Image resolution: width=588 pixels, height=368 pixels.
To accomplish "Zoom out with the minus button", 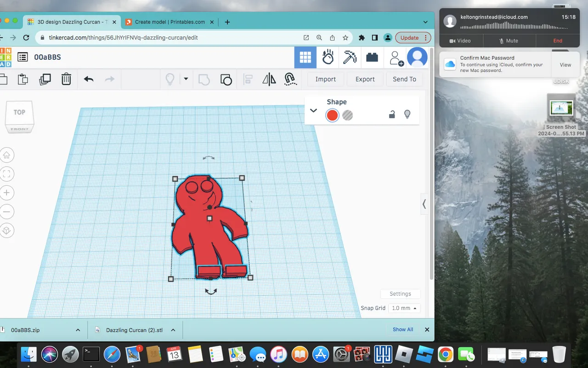I will [6, 212].
